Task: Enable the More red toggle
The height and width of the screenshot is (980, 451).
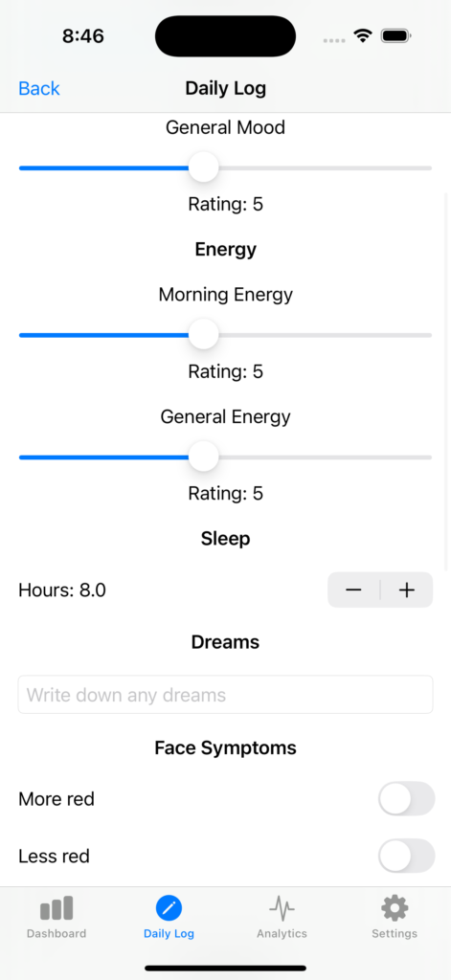Action: (x=407, y=799)
